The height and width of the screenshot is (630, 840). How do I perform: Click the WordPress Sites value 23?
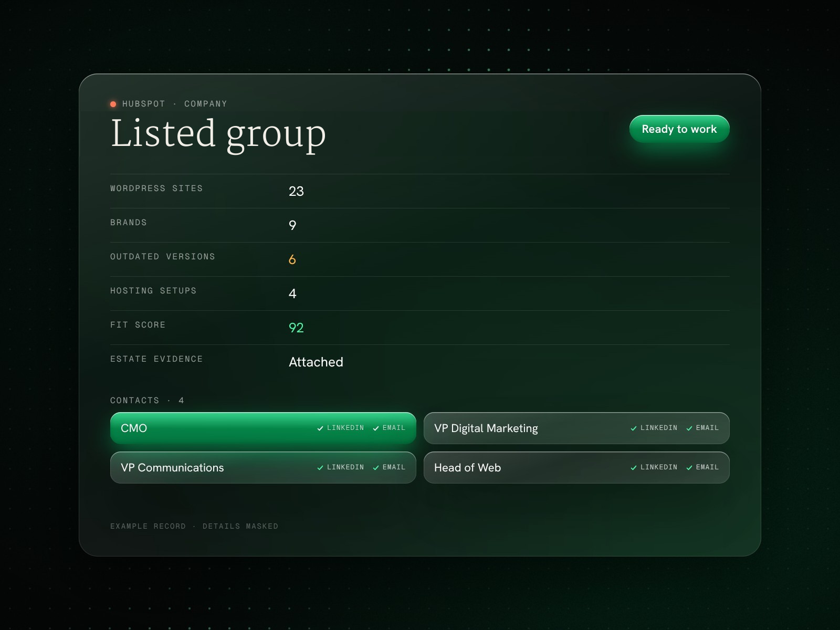(x=296, y=191)
